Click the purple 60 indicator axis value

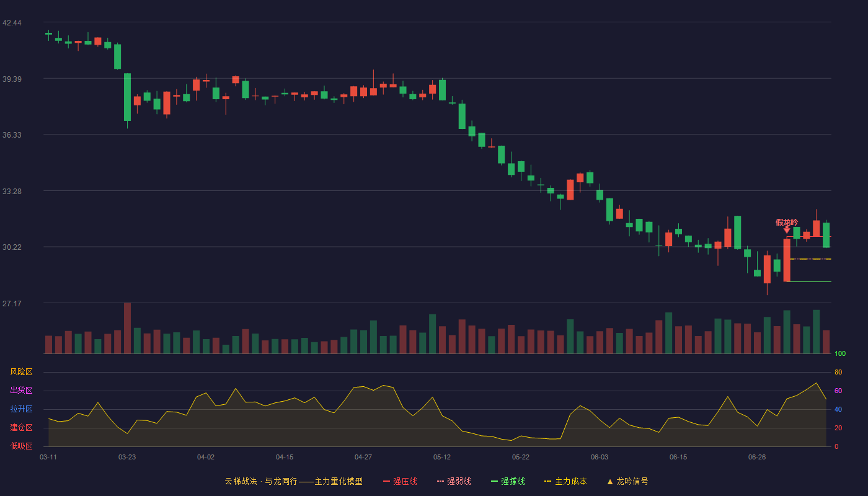tap(838, 391)
